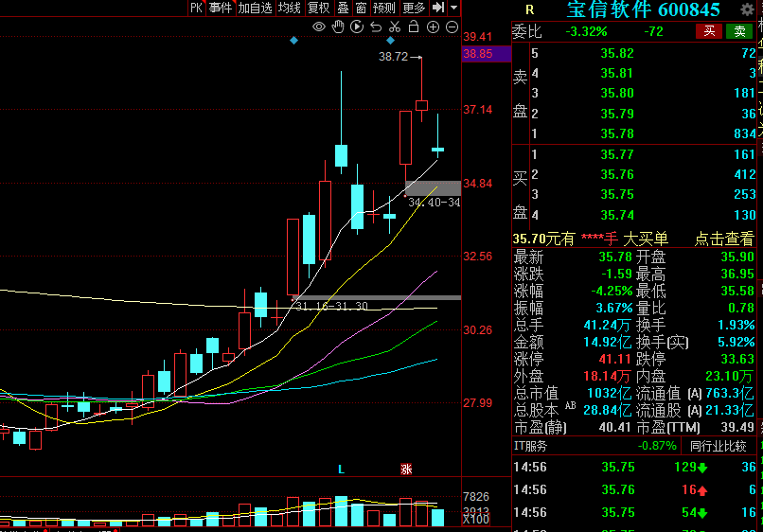This screenshot has height=532, width=763.
Task: Click the 34.40-34 gap label
Action: 434,202
